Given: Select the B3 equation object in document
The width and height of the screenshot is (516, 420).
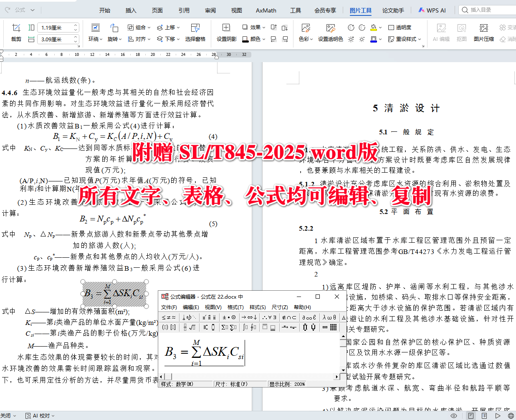Looking at the screenshot, I should [x=115, y=294].
